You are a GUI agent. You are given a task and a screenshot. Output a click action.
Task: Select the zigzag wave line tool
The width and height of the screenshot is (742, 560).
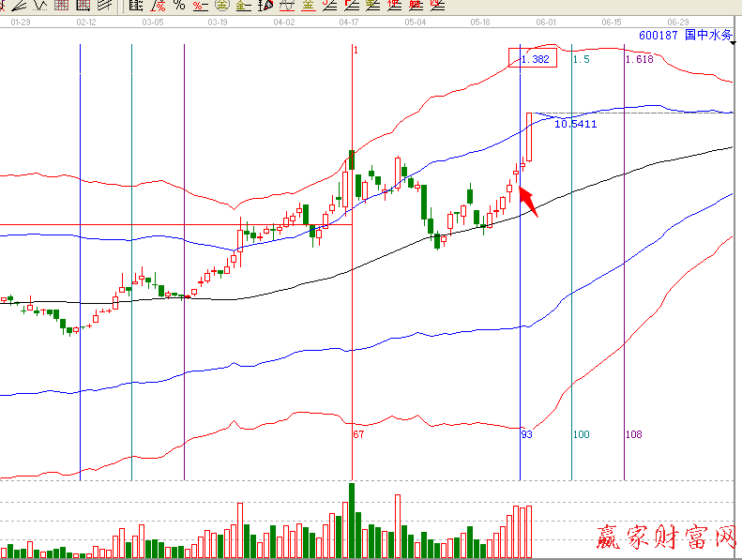[x=38, y=5]
